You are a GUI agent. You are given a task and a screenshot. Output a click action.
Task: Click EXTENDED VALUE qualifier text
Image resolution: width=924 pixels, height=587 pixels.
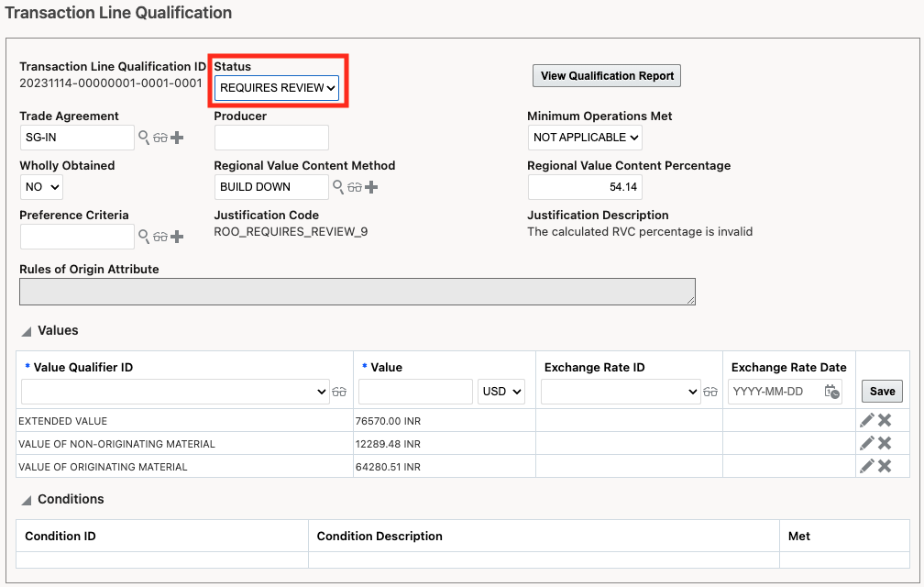click(x=62, y=421)
